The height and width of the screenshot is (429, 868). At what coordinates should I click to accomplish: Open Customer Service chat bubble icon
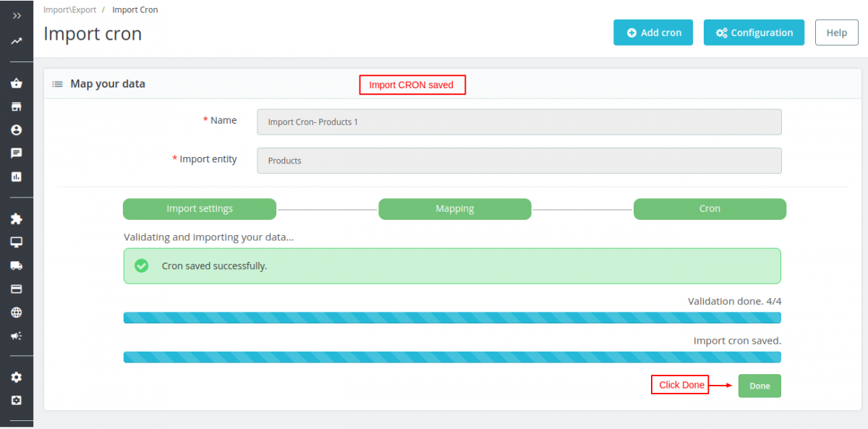[17, 153]
